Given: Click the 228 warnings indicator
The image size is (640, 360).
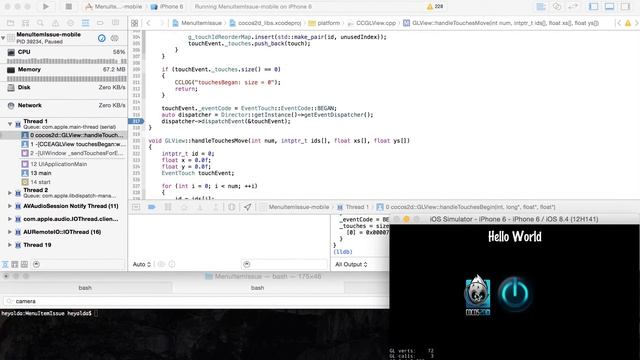Looking at the screenshot, I should tap(435, 7).
